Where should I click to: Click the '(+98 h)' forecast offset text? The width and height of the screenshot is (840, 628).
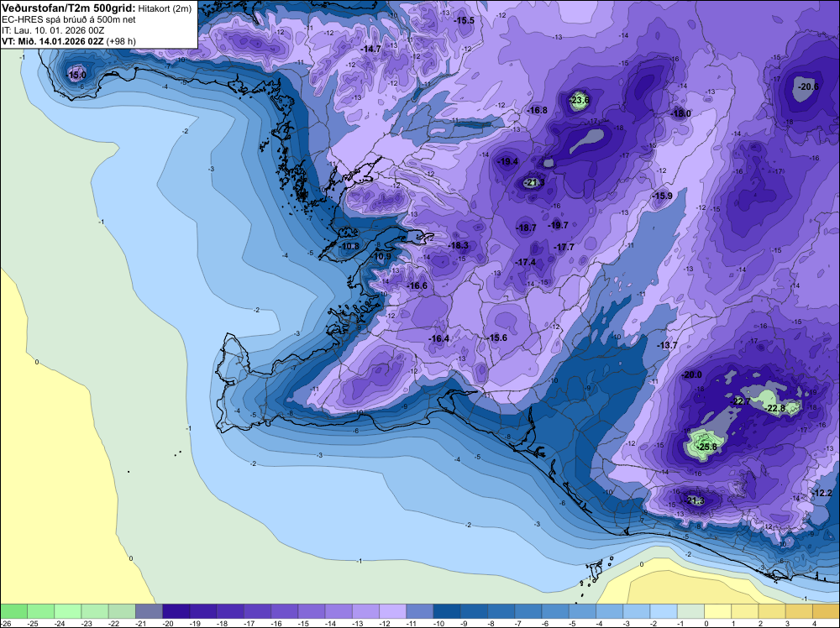click(x=121, y=41)
